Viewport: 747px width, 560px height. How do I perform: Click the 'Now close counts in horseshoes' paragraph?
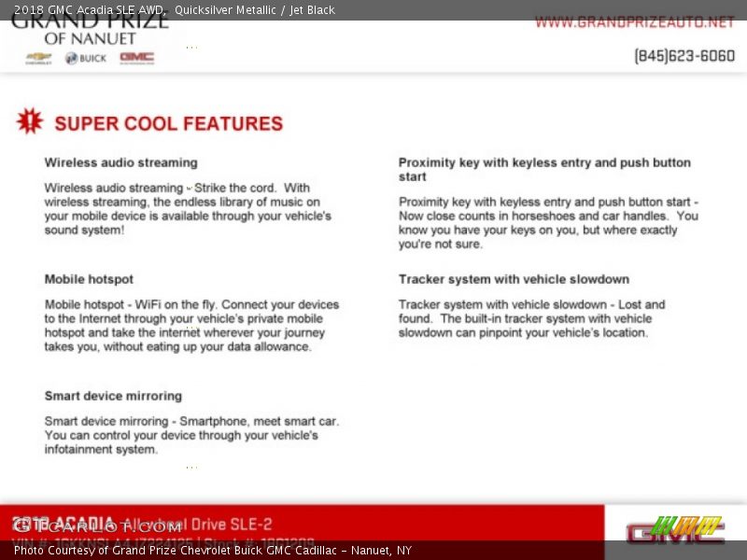click(548, 223)
